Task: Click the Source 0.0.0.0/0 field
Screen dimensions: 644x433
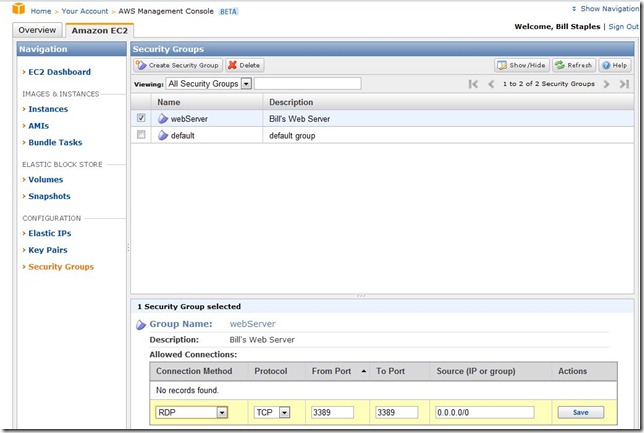Action: click(x=485, y=412)
